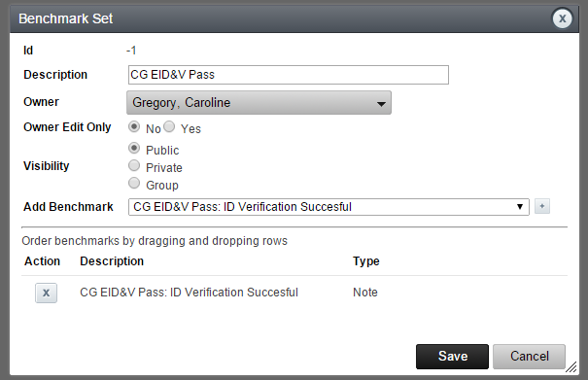Close the Benchmark Set dialog
The height and width of the screenshot is (380, 588).
click(562, 18)
